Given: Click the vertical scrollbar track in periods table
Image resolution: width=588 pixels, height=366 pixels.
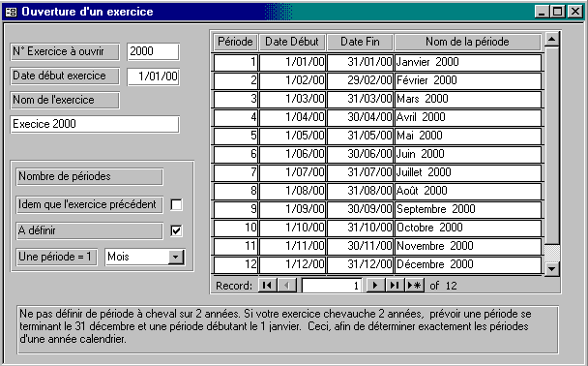Looking at the screenshot, I should click(551, 253).
